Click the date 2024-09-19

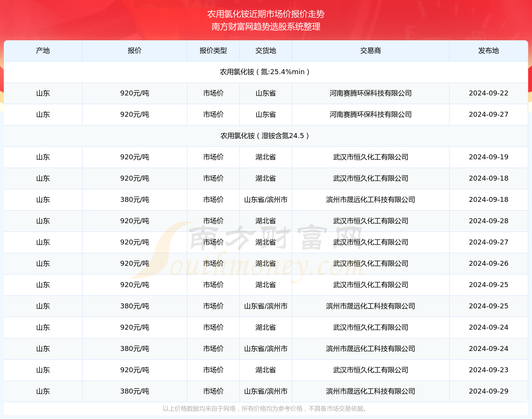pyautogui.click(x=489, y=157)
